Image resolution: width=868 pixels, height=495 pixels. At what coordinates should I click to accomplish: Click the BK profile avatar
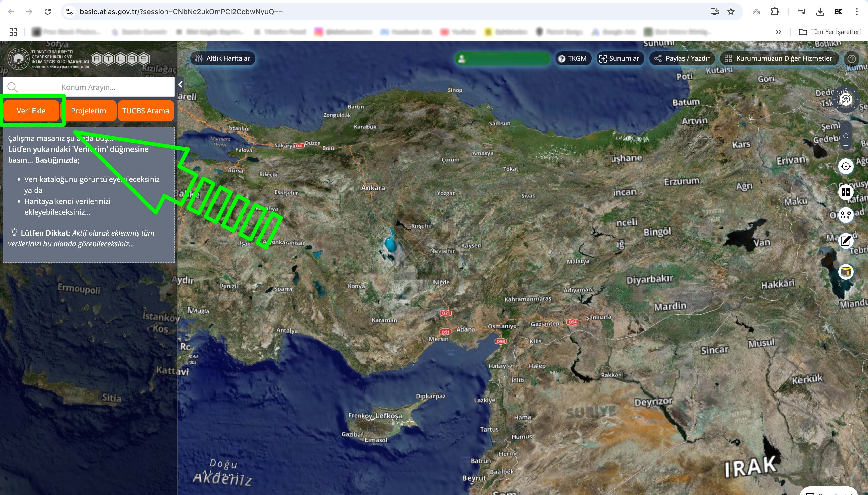pos(839,12)
